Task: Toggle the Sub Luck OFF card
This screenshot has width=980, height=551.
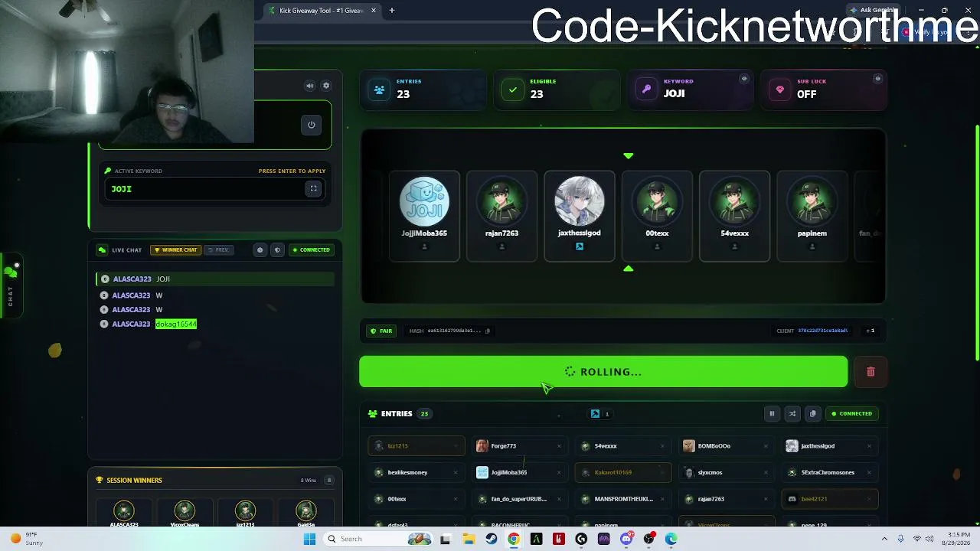Action: coord(824,90)
